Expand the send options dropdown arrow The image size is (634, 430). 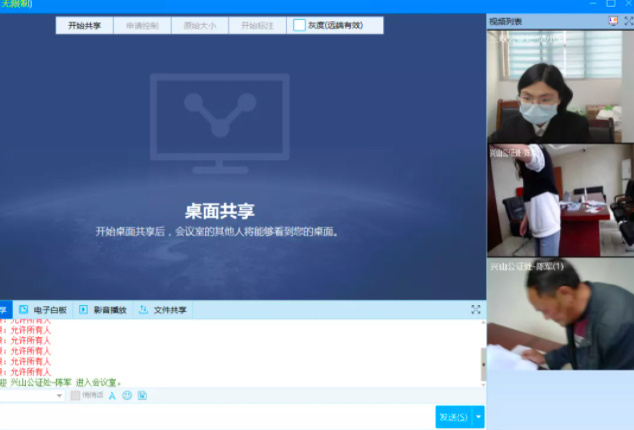click(478, 417)
